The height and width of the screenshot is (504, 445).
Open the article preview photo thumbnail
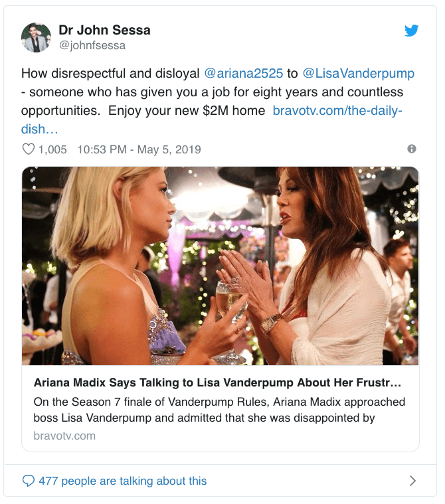(221, 266)
